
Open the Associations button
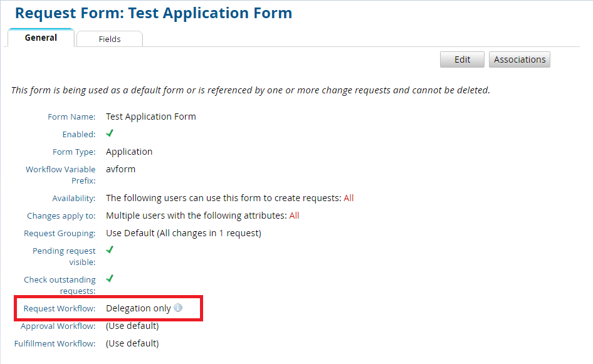[x=519, y=60]
